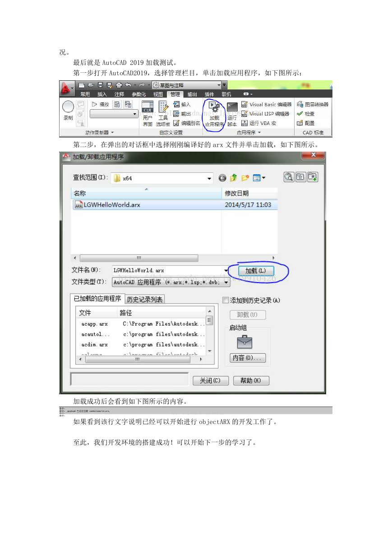Select the 插入 ribbon tab
Screen dimensions: 392x554
[102, 94]
